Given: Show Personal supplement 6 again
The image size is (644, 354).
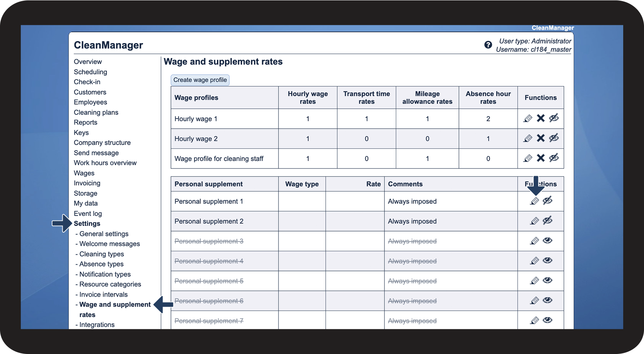Looking at the screenshot, I should [547, 300].
